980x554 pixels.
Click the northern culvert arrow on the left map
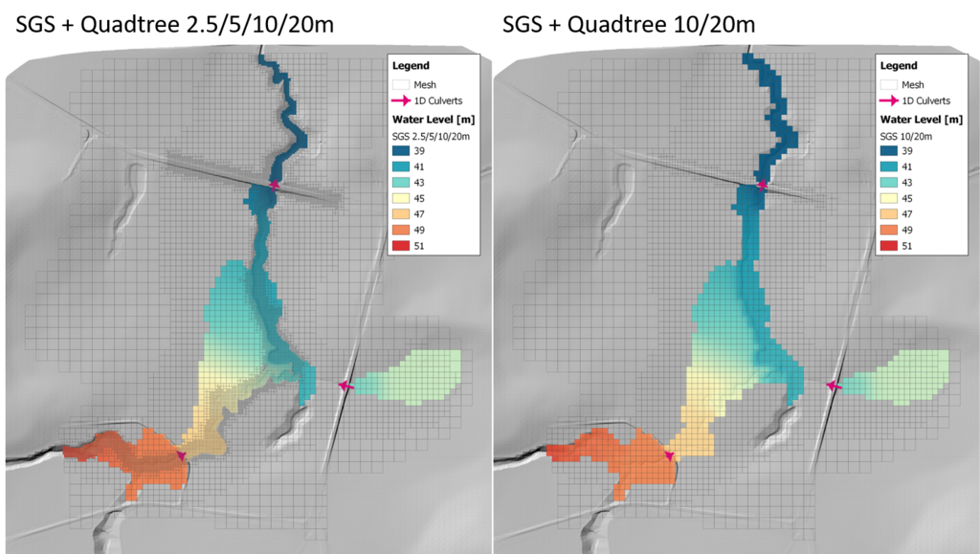click(x=275, y=184)
